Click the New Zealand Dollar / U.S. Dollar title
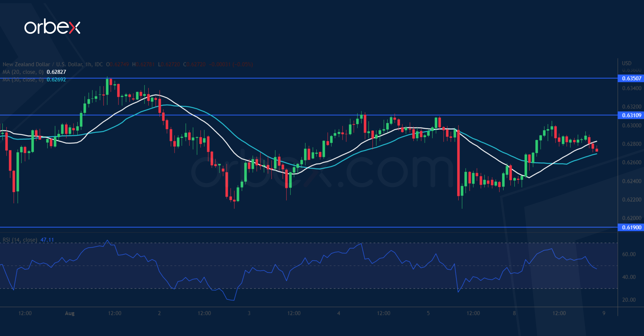Screen dimensions: 644x336 coord(43,64)
